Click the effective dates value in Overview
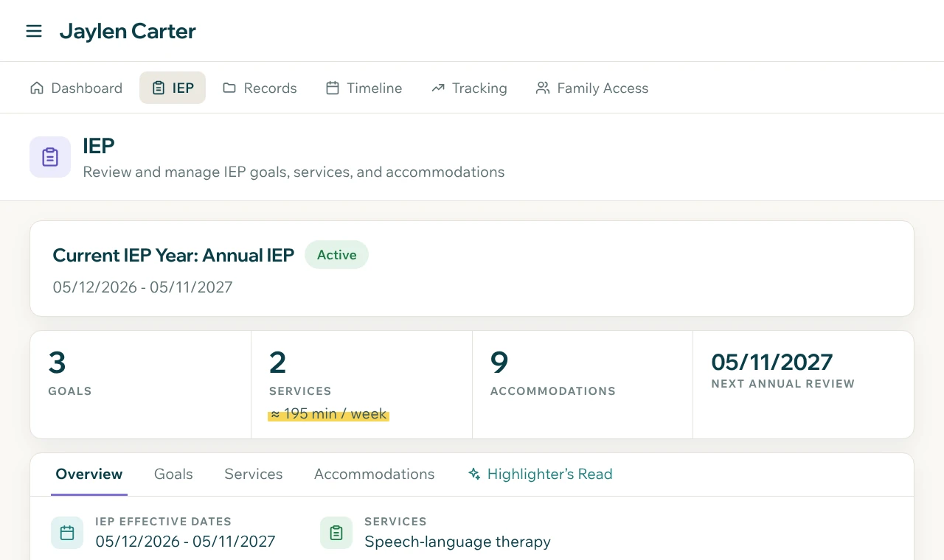Image resolution: width=944 pixels, height=560 pixels. click(x=185, y=542)
